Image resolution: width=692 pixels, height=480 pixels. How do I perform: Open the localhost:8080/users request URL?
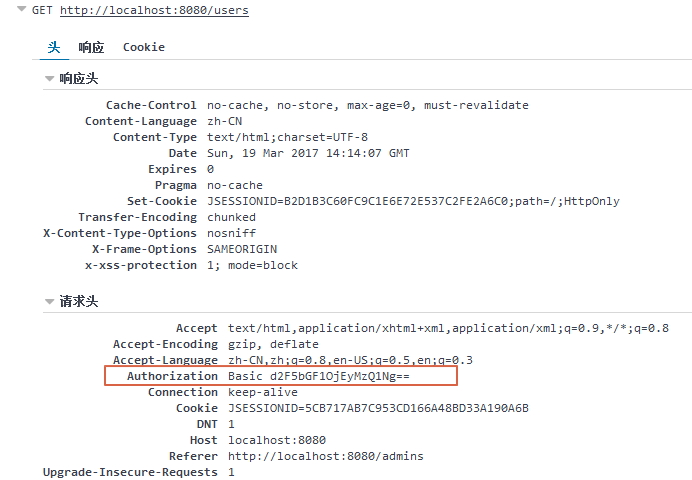click(x=154, y=11)
